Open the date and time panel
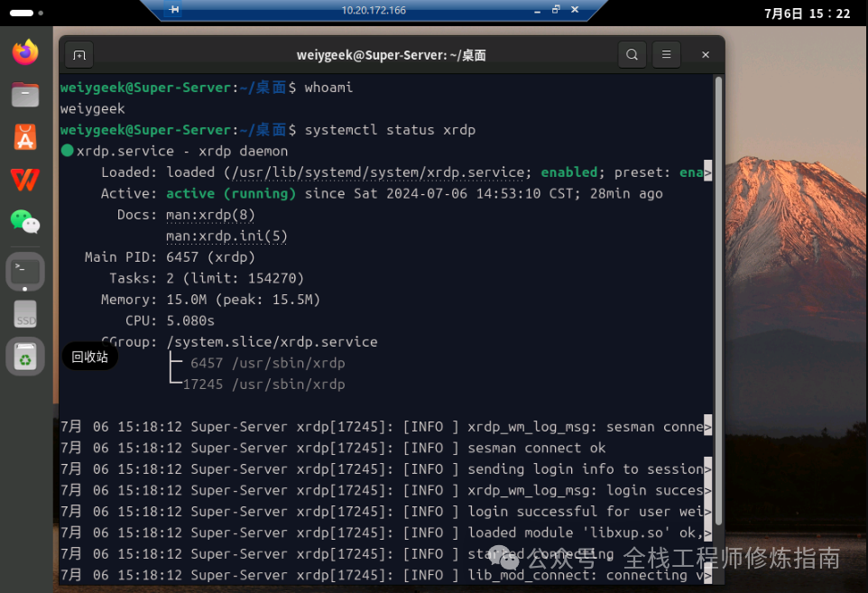This screenshot has height=593, width=868. [x=807, y=14]
